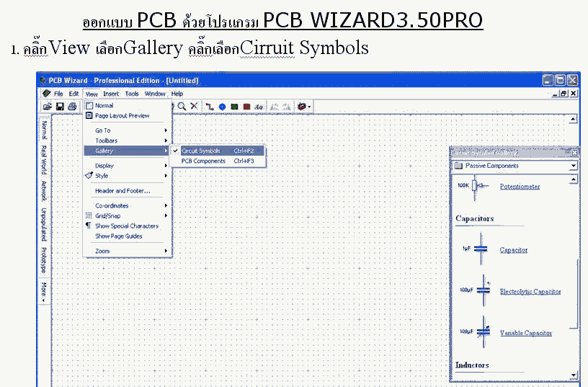The image size is (588, 387).
Task: Expand the Grid/Snap submenu
Action: pyautogui.click(x=128, y=215)
